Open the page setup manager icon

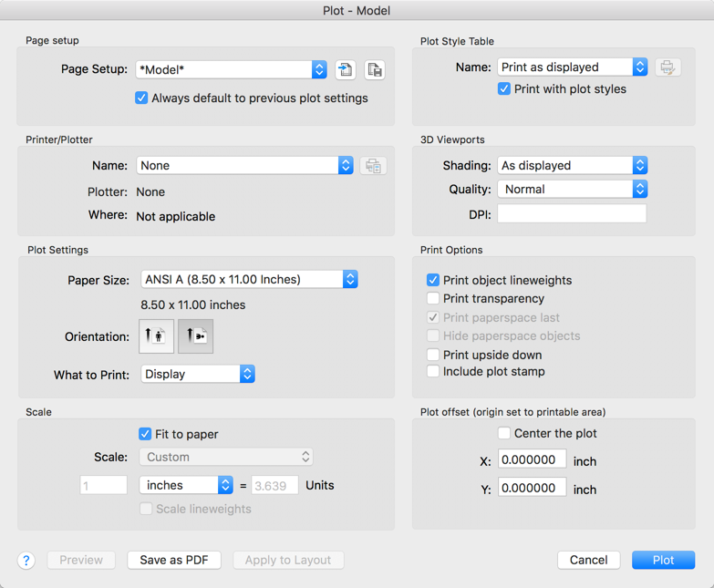coord(374,70)
